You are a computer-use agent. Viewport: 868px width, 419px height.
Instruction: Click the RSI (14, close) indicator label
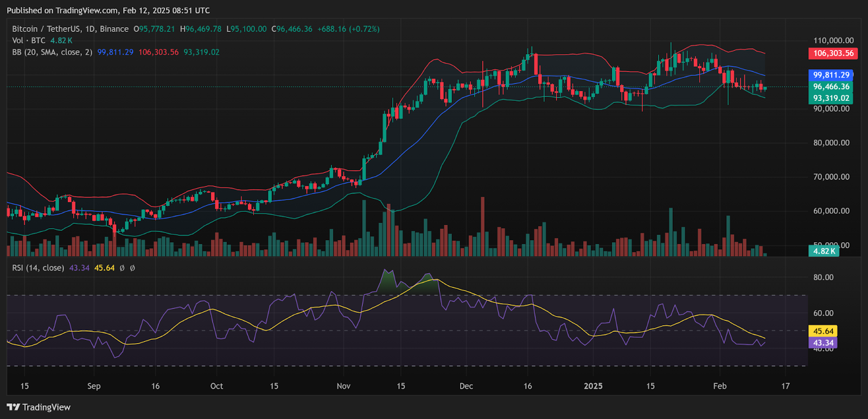pos(38,268)
